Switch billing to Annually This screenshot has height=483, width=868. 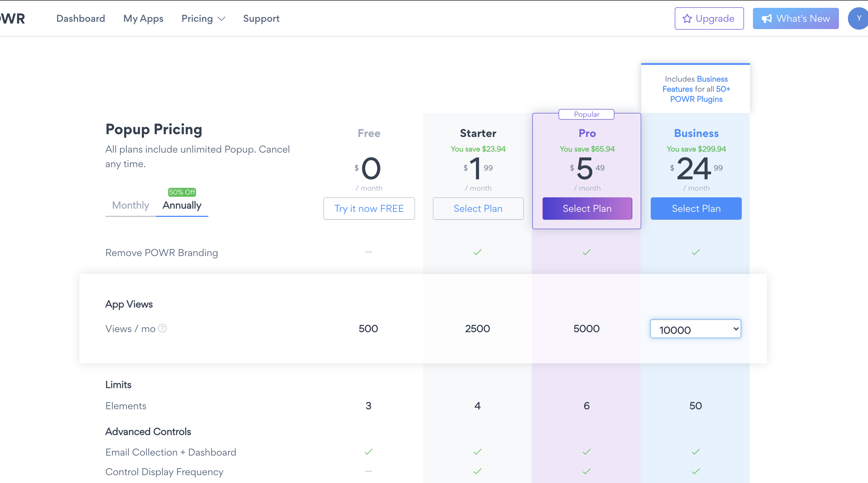pos(182,205)
